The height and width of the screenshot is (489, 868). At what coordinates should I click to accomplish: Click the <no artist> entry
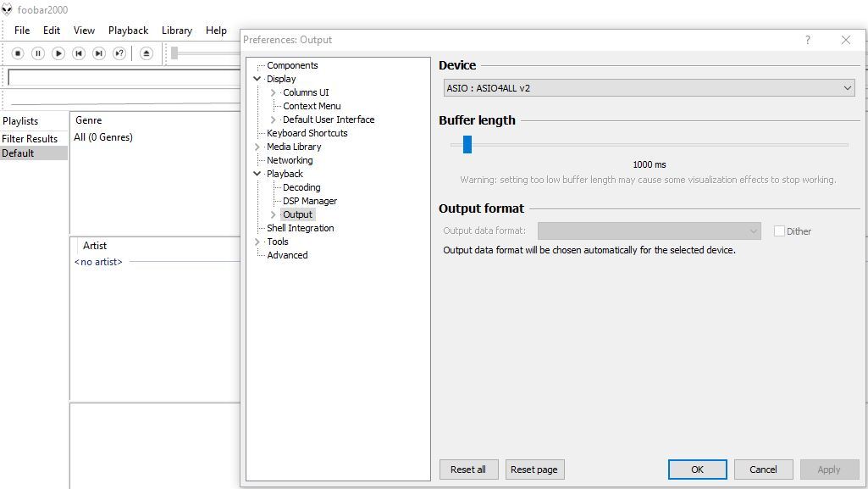pyautogui.click(x=98, y=262)
